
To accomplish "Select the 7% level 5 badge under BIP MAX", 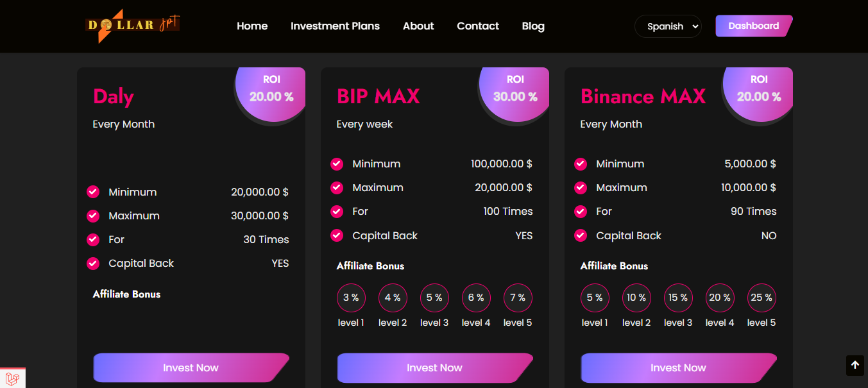I will click(x=518, y=297).
